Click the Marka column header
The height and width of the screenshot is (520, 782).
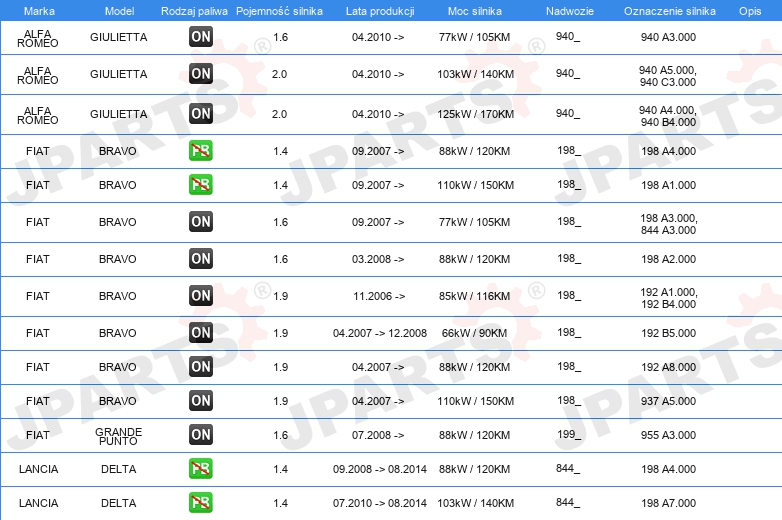tap(39, 11)
